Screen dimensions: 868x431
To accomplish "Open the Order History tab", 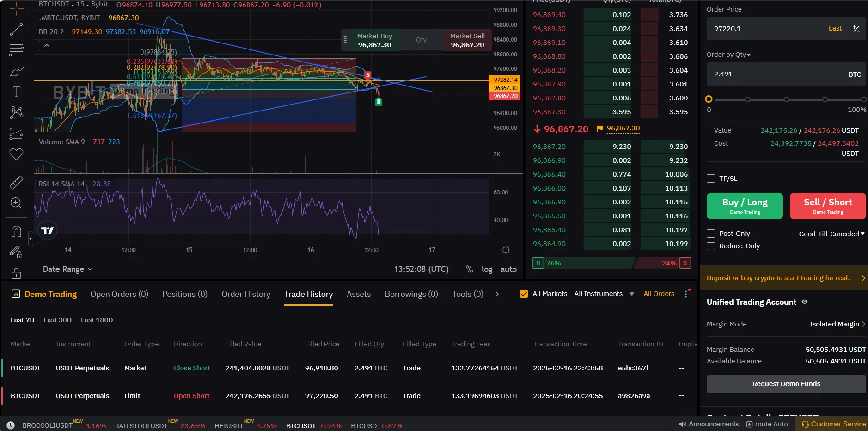I will [x=246, y=294].
